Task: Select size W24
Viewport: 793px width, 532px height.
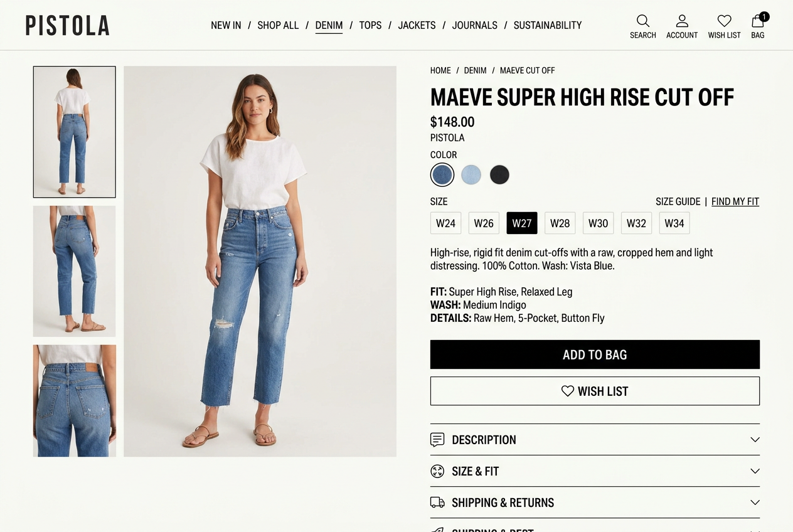Action: 445,223
